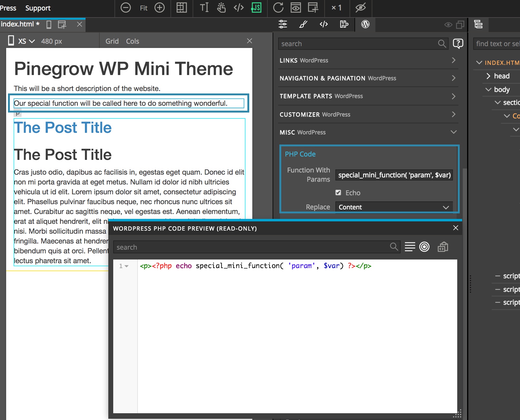Open the style brush panel tab
This screenshot has width=520, height=420.
pyautogui.click(x=303, y=24)
